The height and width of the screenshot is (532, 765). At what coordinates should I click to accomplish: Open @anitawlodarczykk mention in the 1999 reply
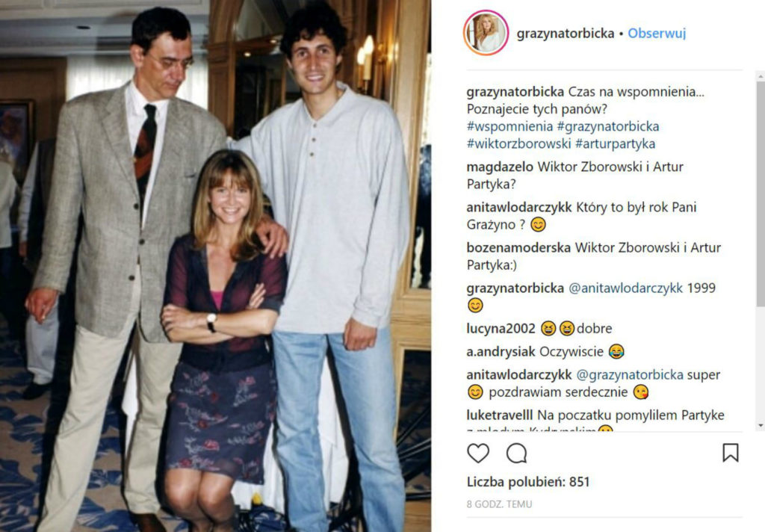point(625,288)
